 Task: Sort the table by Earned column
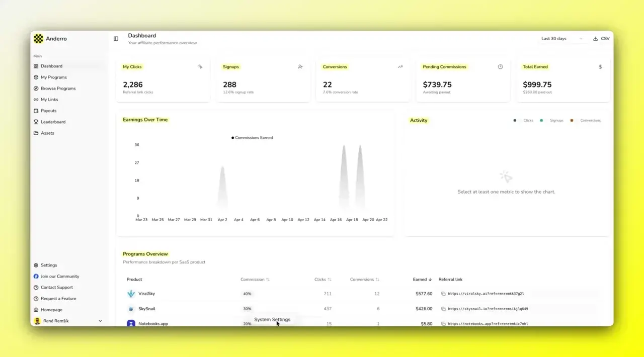tap(423, 280)
